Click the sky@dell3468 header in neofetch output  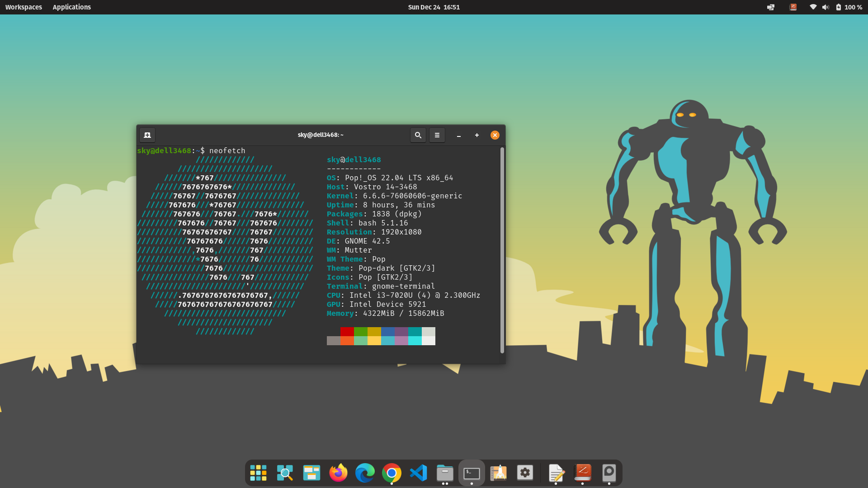[354, 160]
